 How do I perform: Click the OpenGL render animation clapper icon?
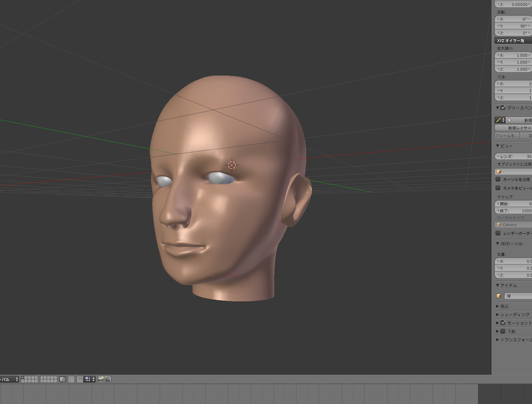tap(108, 379)
